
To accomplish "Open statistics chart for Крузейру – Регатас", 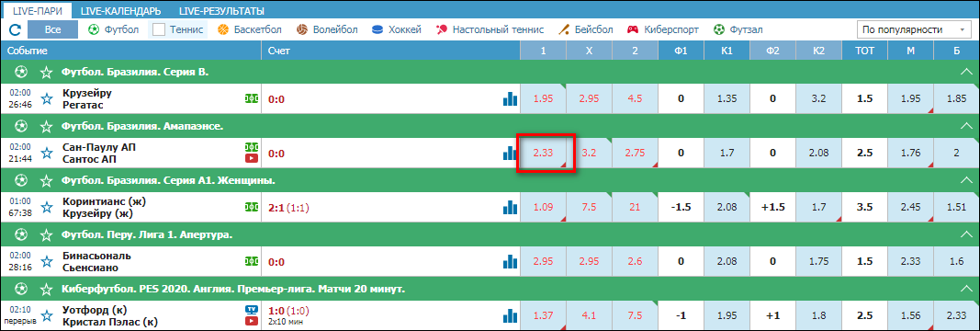I will [511, 99].
